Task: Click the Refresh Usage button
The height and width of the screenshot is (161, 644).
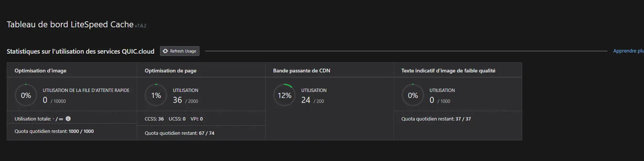Action: point(180,51)
